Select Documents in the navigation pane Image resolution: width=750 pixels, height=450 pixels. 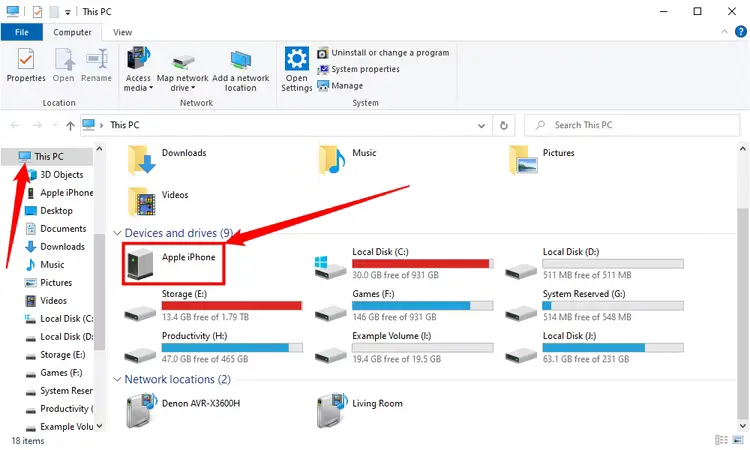point(56,229)
